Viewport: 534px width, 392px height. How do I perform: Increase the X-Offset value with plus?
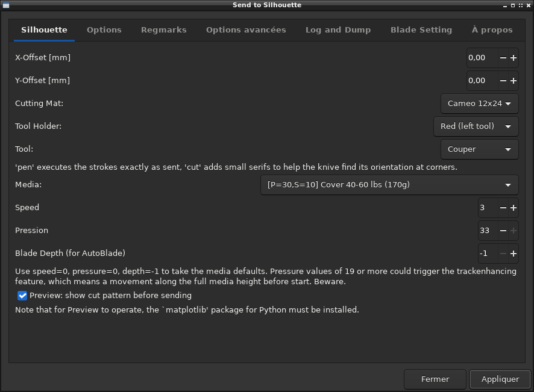click(x=514, y=58)
